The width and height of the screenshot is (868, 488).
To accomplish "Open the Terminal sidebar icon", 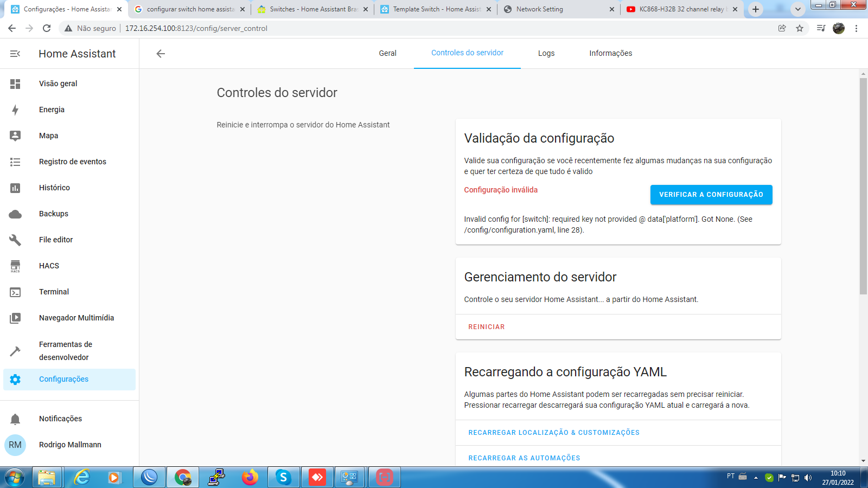I will coord(15,292).
